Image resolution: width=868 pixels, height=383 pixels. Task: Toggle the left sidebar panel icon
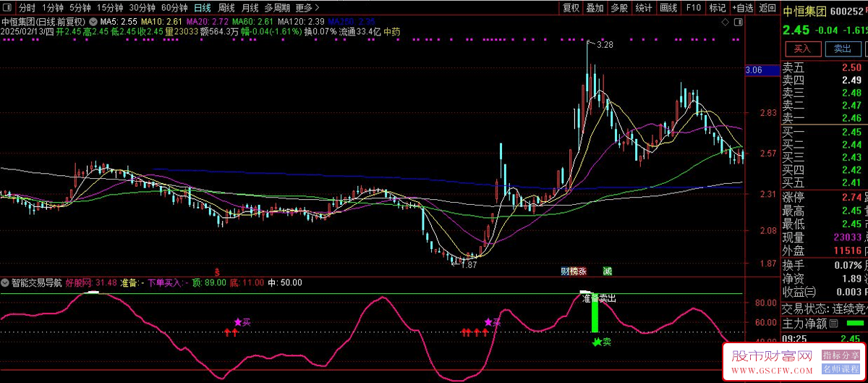click(x=7, y=8)
